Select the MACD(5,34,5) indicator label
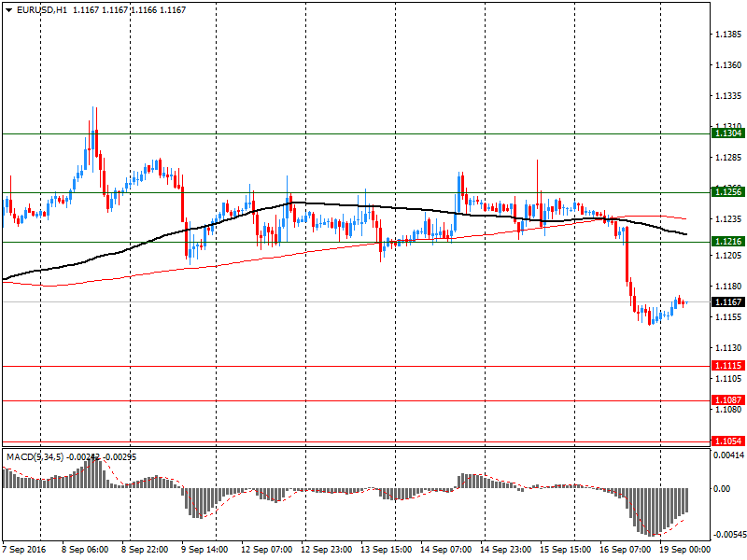Image resolution: width=747 pixels, height=560 pixels. click(x=35, y=457)
